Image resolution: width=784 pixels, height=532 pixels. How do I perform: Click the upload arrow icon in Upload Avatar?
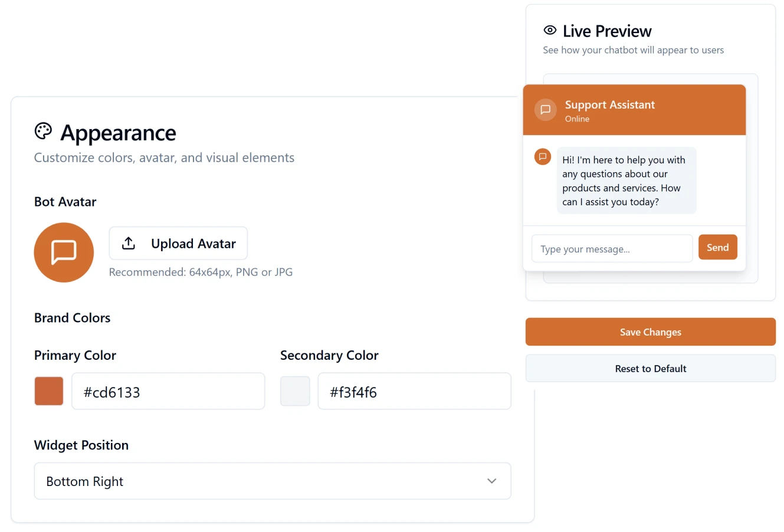[129, 243]
